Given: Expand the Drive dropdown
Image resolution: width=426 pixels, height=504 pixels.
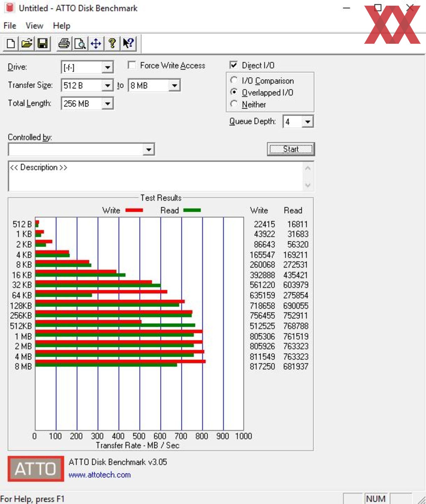Looking at the screenshot, I should (107, 67).
